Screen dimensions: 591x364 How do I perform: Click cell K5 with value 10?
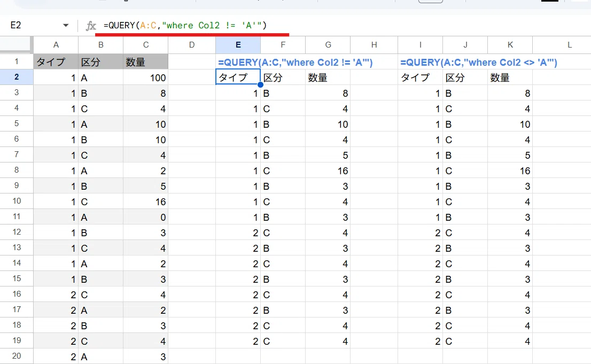click(x=510, y=124)
